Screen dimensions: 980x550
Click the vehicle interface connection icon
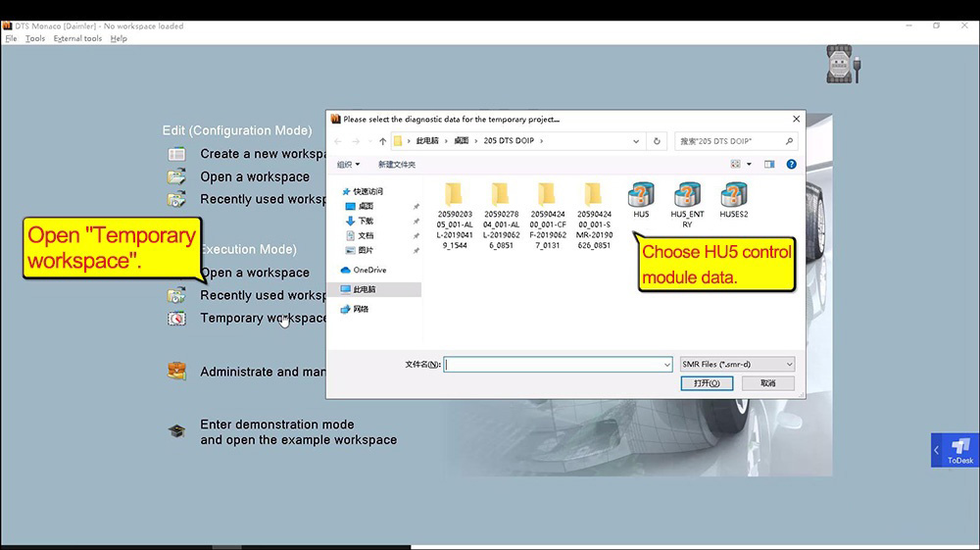point(843,64)
